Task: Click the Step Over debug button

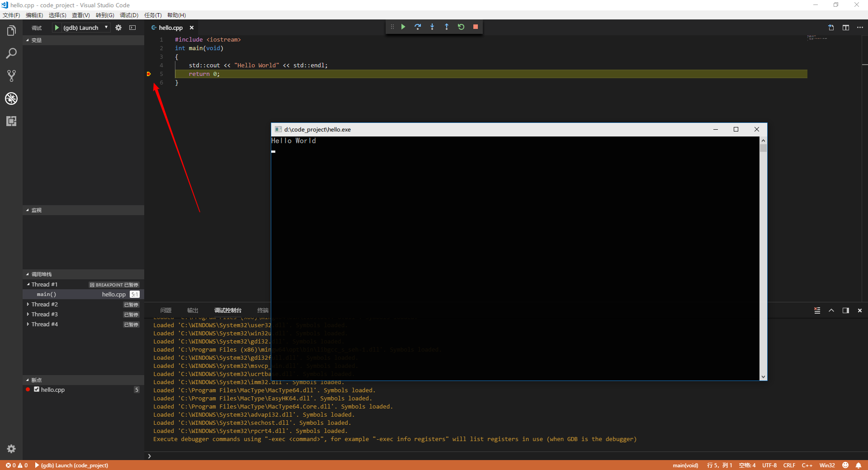Action: pos(418,27)
